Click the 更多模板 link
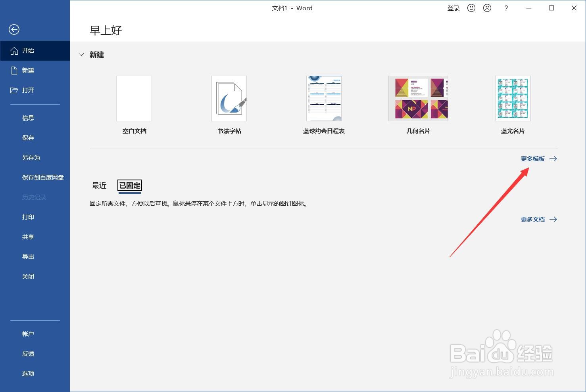 (x=533, y=159)
